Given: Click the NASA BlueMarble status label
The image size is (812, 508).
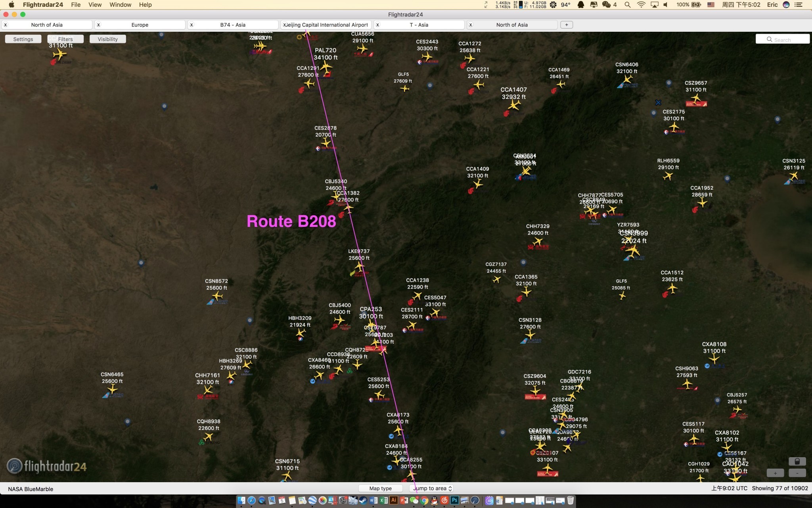Looking at the screenshot, I should pyautogui.click(x=31, y=489).
